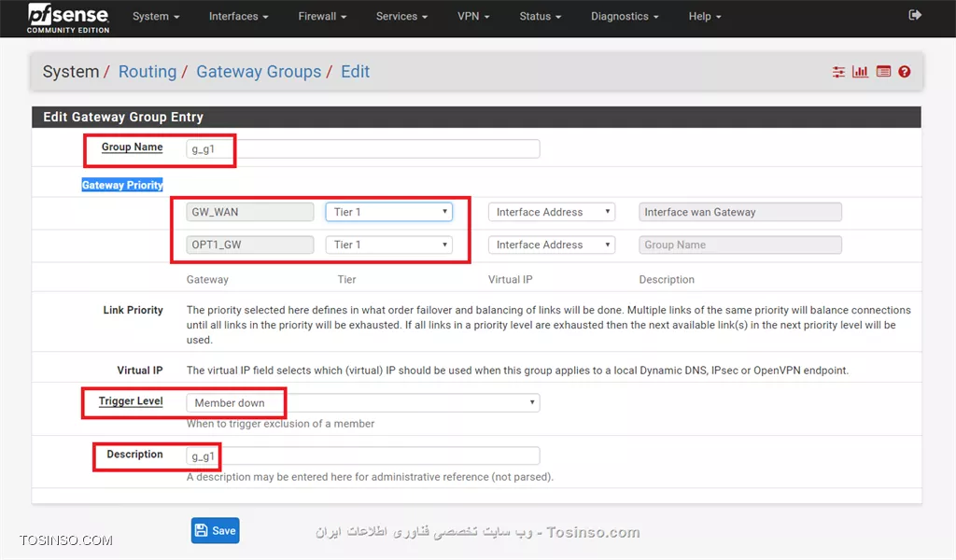Open the Diagnostics menu

625,17
